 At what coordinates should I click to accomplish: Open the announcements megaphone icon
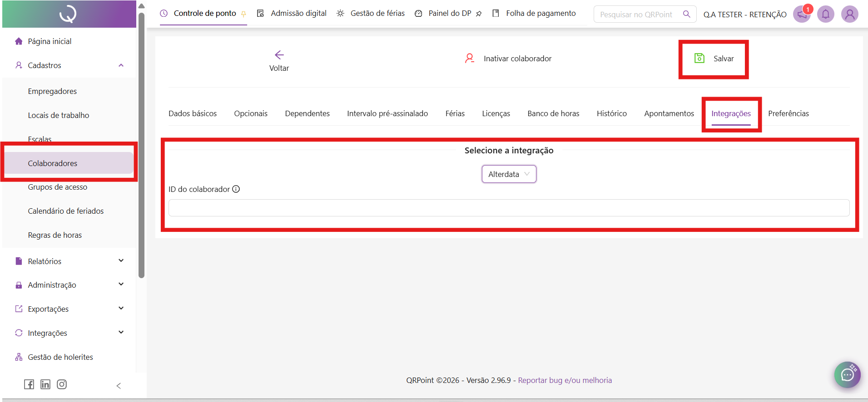(x=802, y=15)
